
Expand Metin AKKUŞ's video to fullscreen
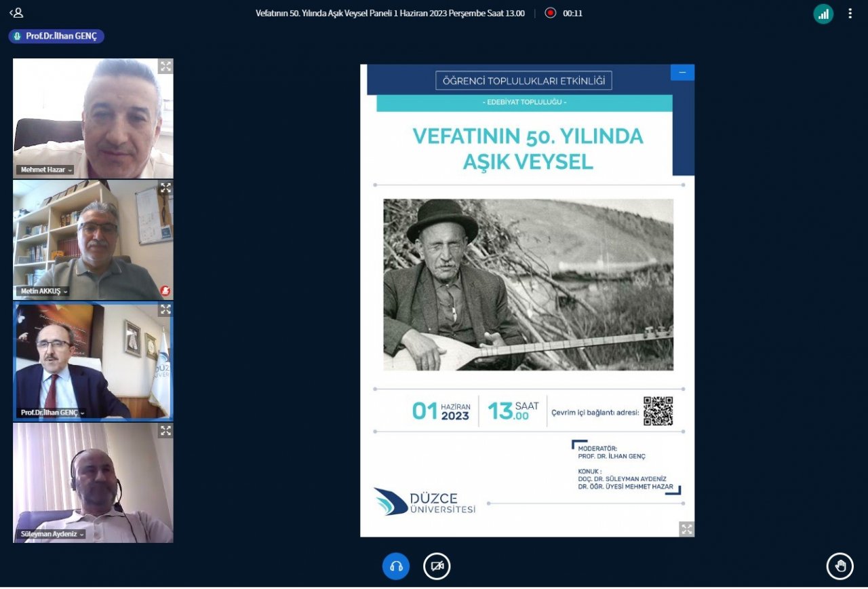point(165,188)
